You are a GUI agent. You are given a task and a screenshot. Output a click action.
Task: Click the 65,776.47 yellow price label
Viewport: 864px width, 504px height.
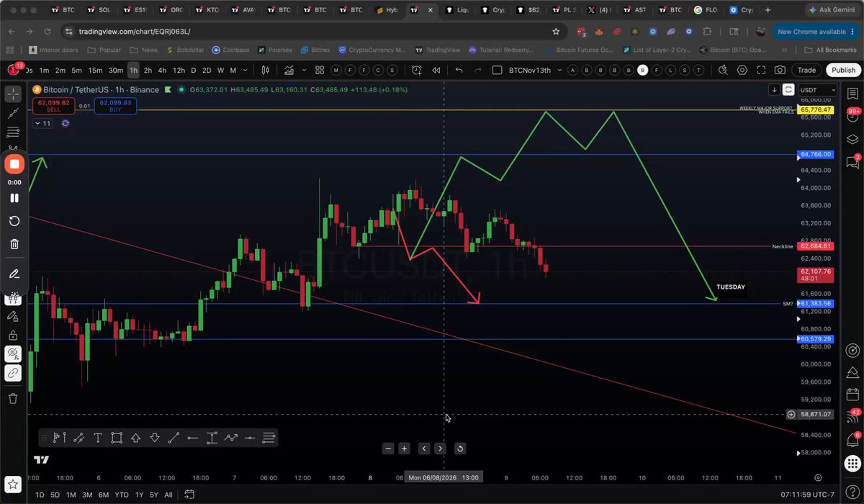[x=815, y=109]
